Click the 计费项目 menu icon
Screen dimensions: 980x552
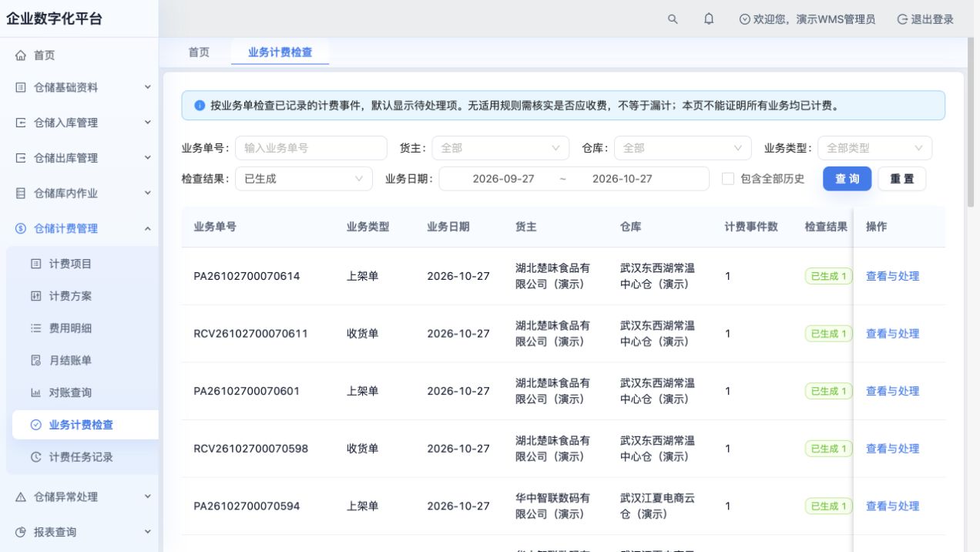[x=35, y=264]
